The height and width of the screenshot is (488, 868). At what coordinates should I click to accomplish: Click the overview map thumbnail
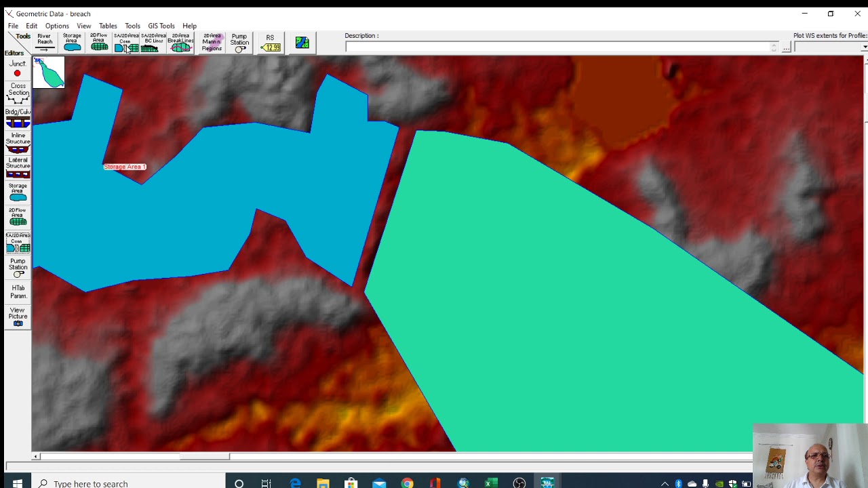coord(49,73)
